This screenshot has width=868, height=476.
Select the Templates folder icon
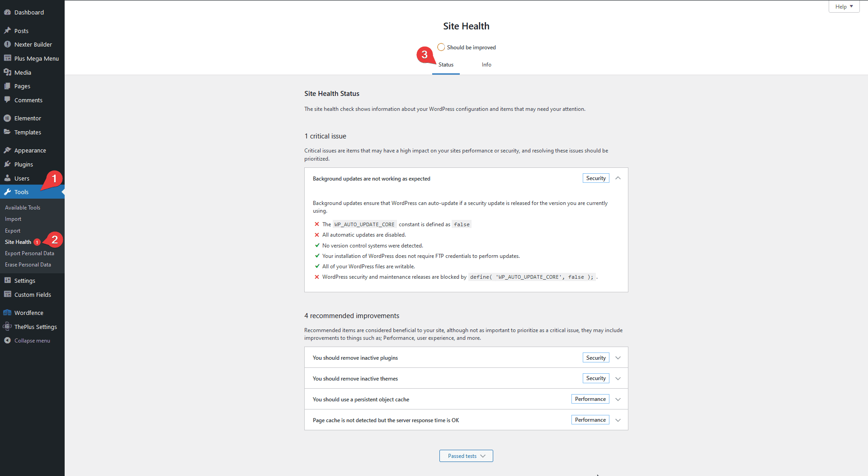8,132
